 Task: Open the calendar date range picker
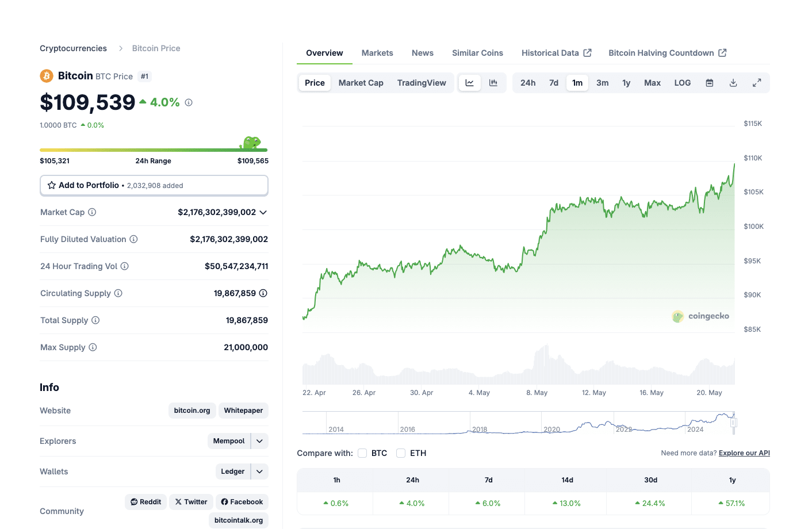(710, 83)
